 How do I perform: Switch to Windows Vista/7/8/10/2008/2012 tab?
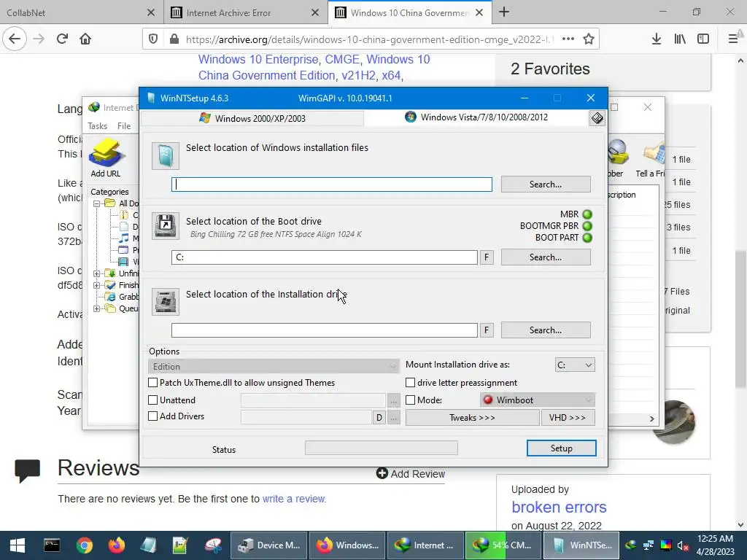(476, 117)
